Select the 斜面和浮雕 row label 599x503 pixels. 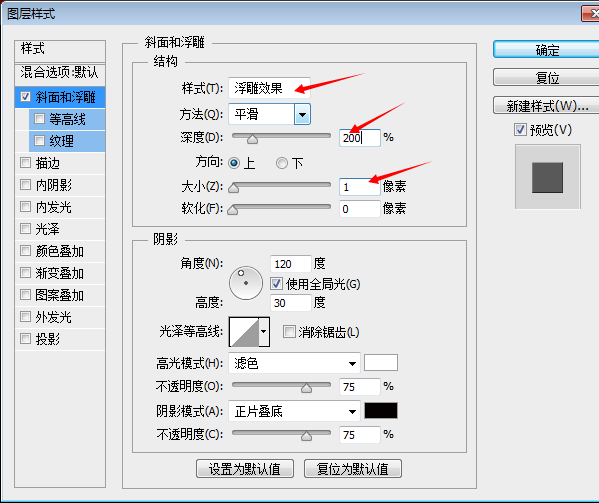click(x=65, y=97)
